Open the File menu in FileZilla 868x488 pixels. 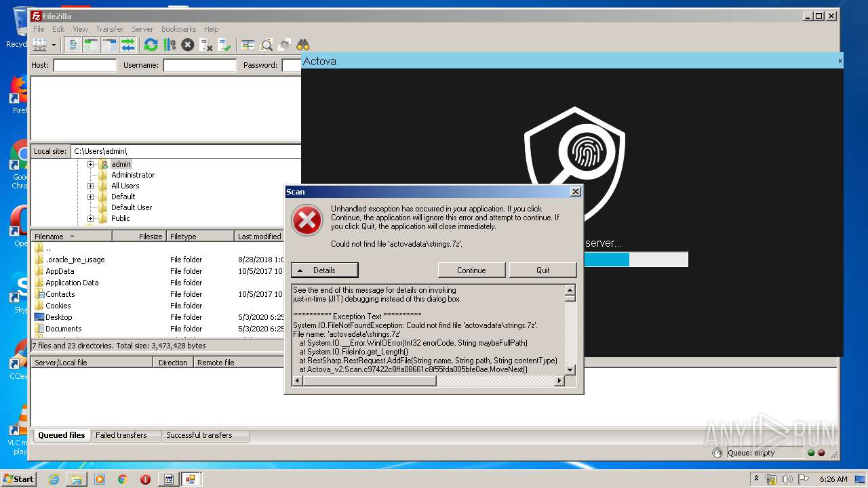coord(39,29)
